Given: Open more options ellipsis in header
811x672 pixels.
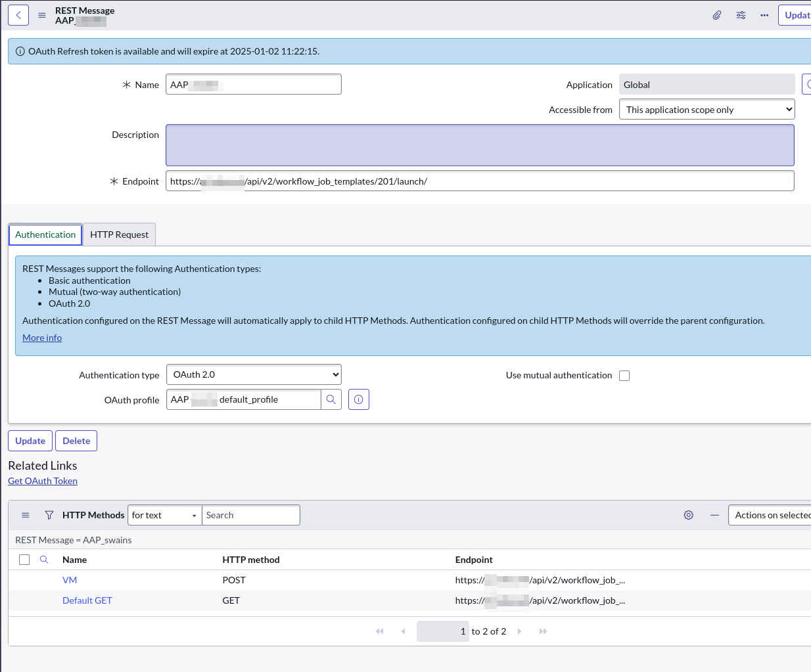Looking at the screenshot, I should point(764,15).
